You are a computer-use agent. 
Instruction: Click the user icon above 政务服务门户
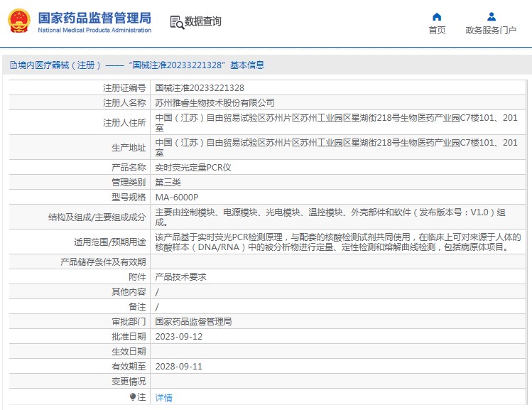click(x=492, y=16)
